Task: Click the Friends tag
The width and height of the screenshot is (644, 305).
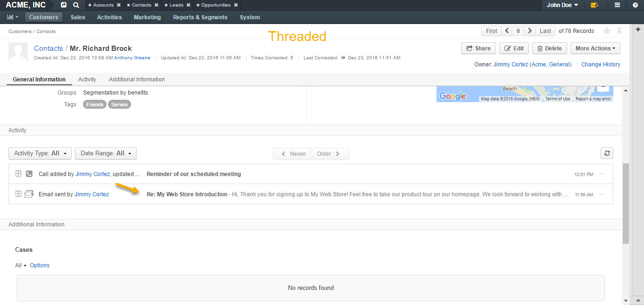Action: click(95, 104)
